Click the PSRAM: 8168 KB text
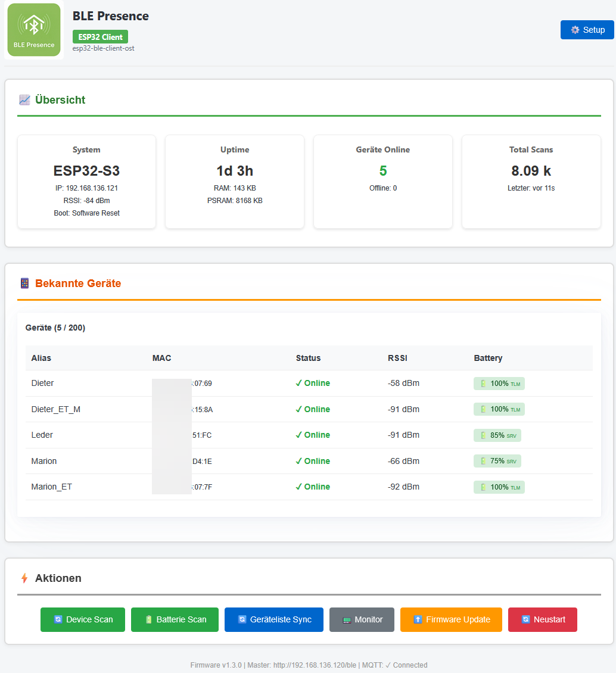Screen dimensions: 616x673 [x=235, y=201]
